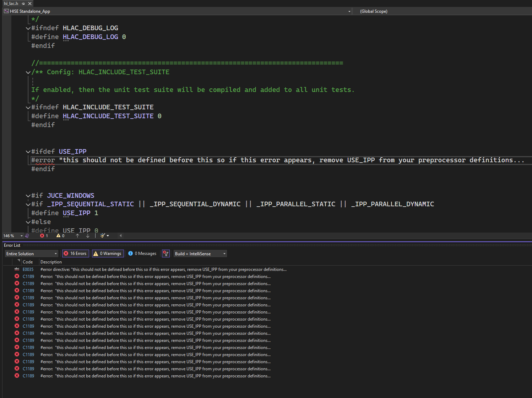532x398 pixels.
Task: Open the Build + IntelliSense dropdown
Action: [200, 253]
